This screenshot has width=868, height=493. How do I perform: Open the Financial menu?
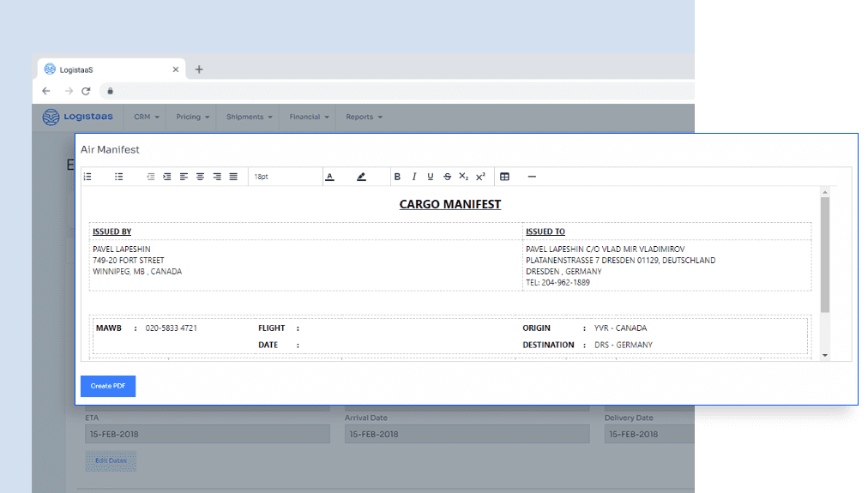(x=309, y=117)
